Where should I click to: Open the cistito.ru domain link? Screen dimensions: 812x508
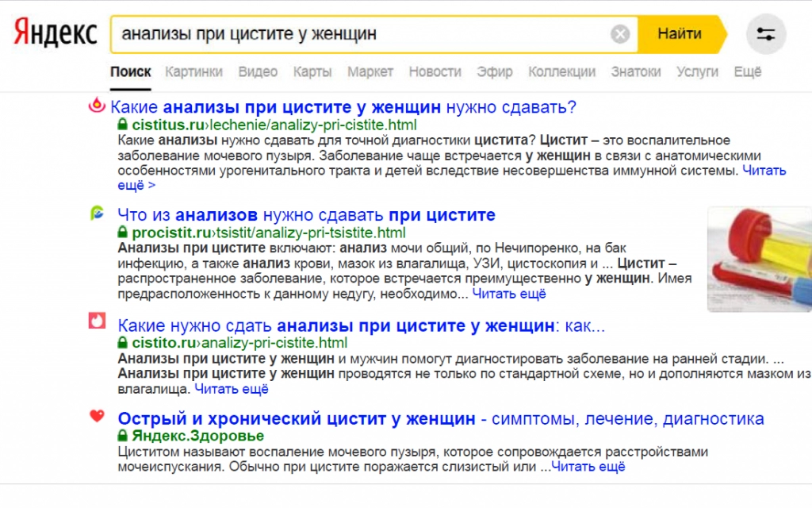tap(164, 343)
